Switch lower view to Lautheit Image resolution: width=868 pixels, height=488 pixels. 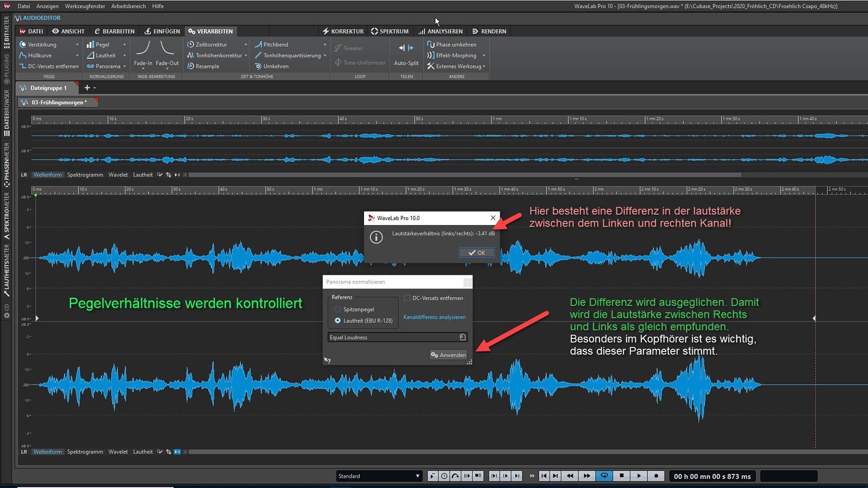[143, 452]
